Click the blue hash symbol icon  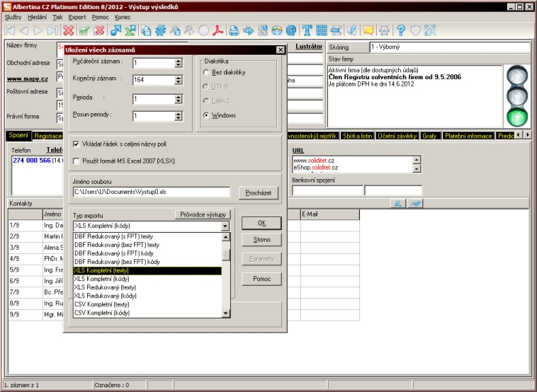tap(160, 31)
